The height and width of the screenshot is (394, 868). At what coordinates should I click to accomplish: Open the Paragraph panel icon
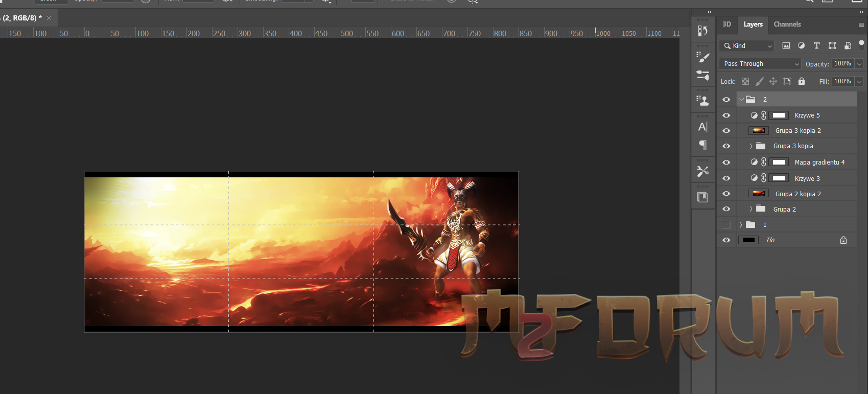tap(703, 146)
